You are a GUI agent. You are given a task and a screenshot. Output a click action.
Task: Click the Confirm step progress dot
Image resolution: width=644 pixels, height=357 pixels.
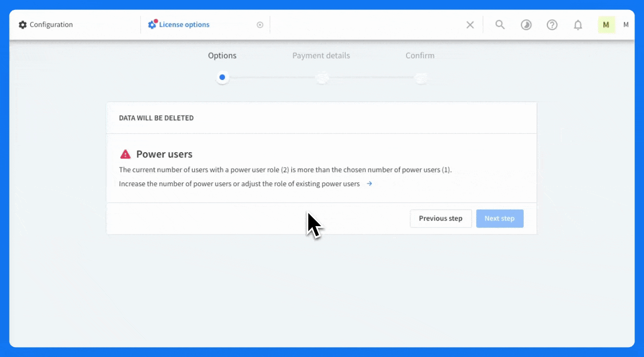pos(421,77)
